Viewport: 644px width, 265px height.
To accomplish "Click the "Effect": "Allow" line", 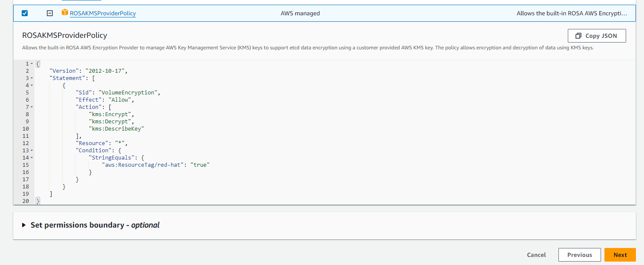I will (105, 100).
